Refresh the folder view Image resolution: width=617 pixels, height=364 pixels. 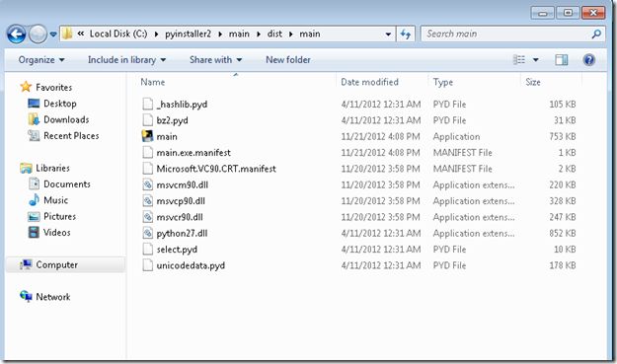[406, 35]
